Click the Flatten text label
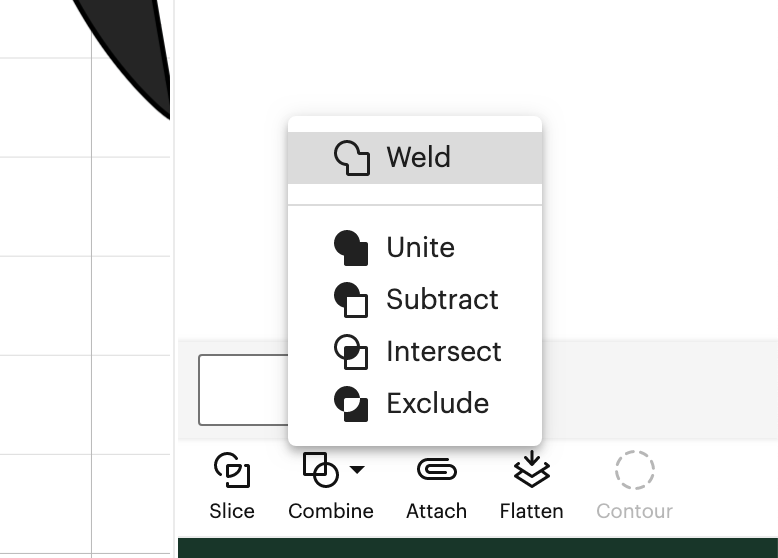The width and height of the screenshot is (778, 558). (531, 511)
